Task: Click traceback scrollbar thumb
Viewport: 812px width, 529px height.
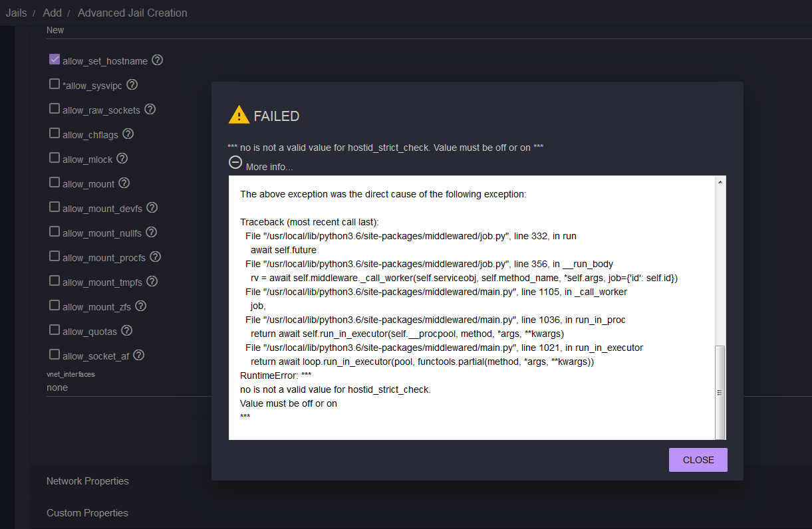Action: pos(720,391)
